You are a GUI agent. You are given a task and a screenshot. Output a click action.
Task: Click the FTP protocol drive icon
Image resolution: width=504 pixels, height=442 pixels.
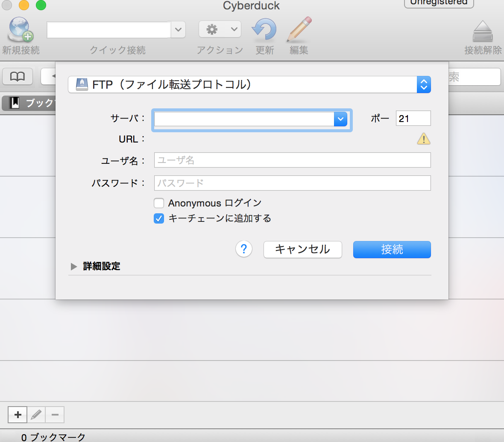pyautogui.click(x=82, y=84)
